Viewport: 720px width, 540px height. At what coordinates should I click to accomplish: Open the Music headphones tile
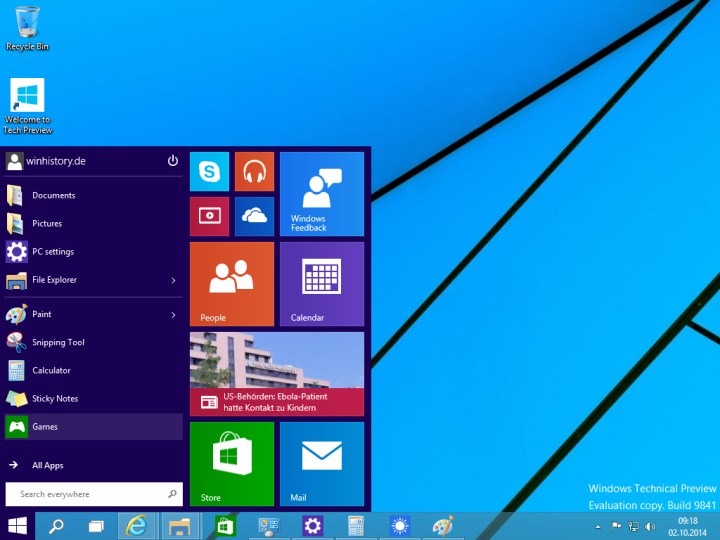point(254,172)
